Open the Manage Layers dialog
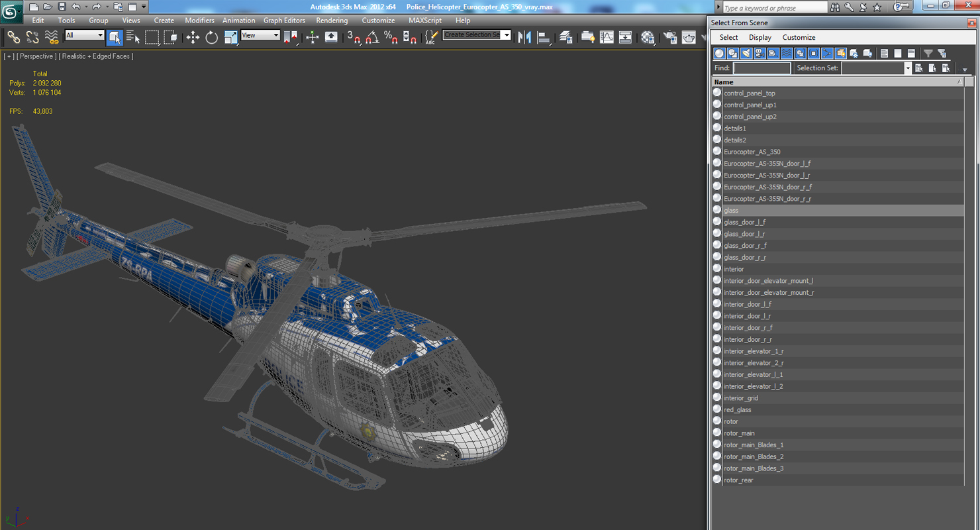Screen dimensions: 980x530 click(x=566, y=37)
